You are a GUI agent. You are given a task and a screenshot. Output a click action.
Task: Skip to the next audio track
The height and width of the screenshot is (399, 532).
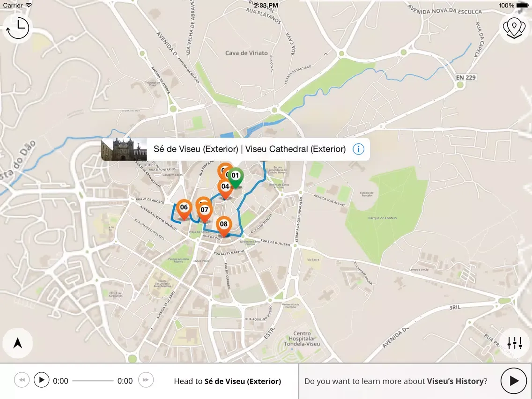coord(146,380)
